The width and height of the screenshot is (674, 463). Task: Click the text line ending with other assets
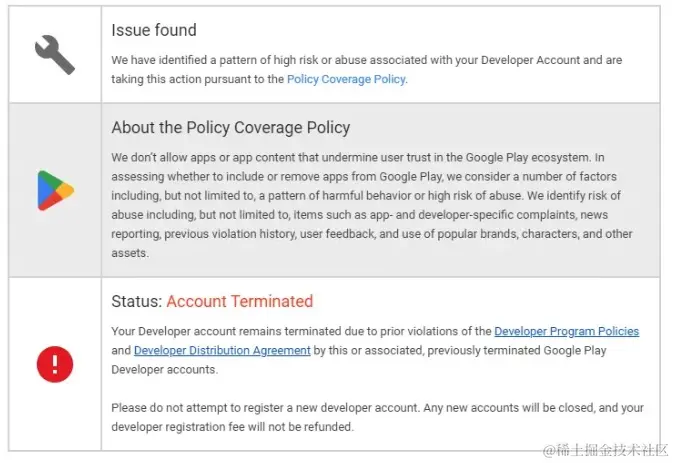pyautogui.click(x=130, y=253)
